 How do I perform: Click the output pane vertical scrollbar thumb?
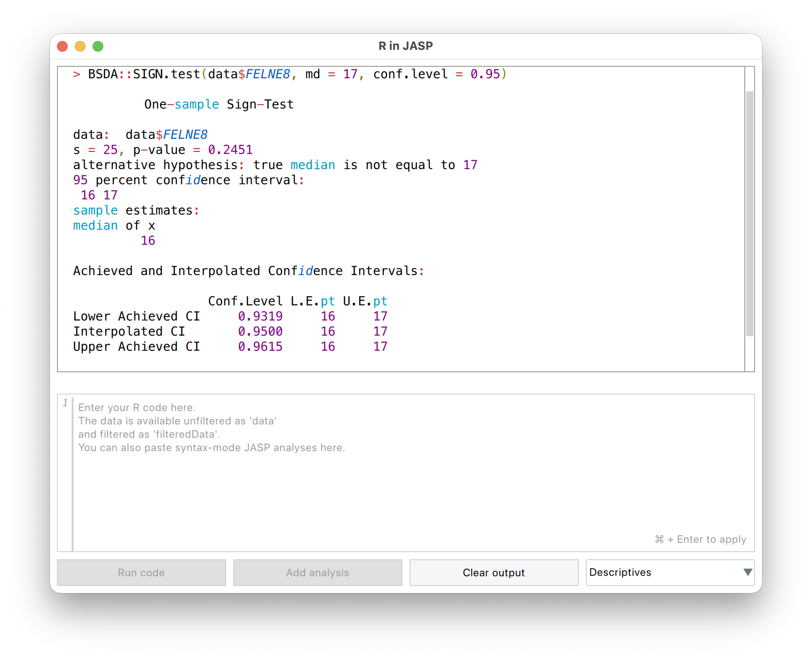point(750,214)
